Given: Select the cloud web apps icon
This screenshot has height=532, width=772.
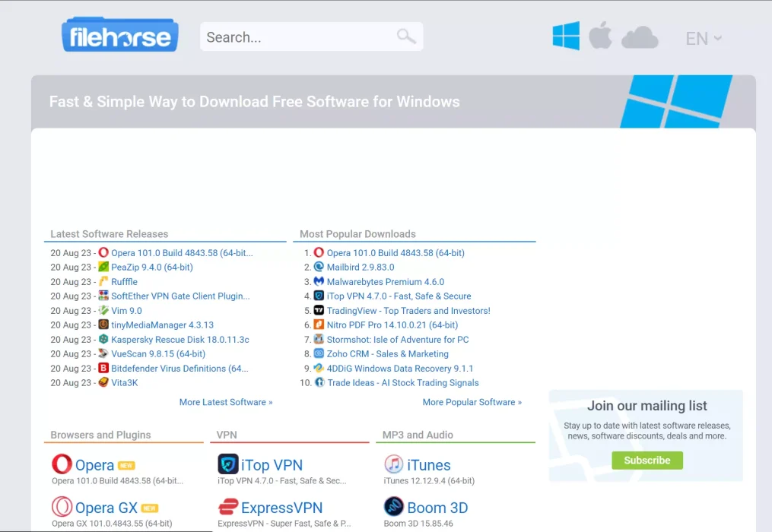Looking at the screenshot, I should coord(640,37).
